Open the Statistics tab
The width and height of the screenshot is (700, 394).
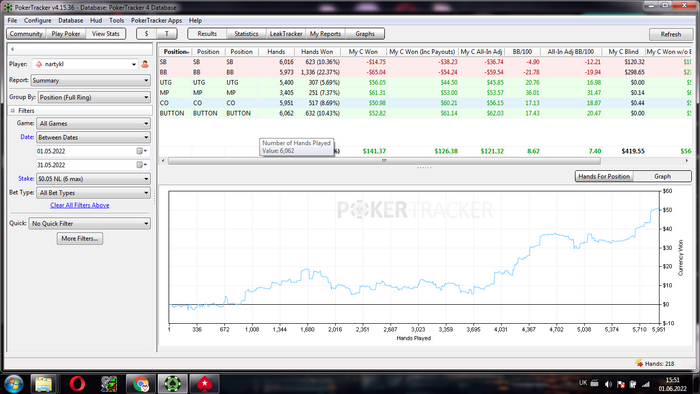(246, 33)
